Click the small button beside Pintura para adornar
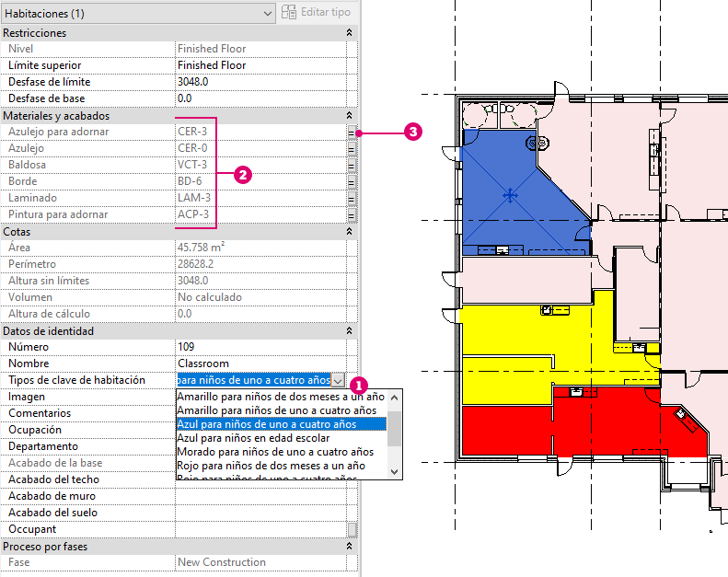This screenshot has width=728, height=577. (x=352, y=214)
